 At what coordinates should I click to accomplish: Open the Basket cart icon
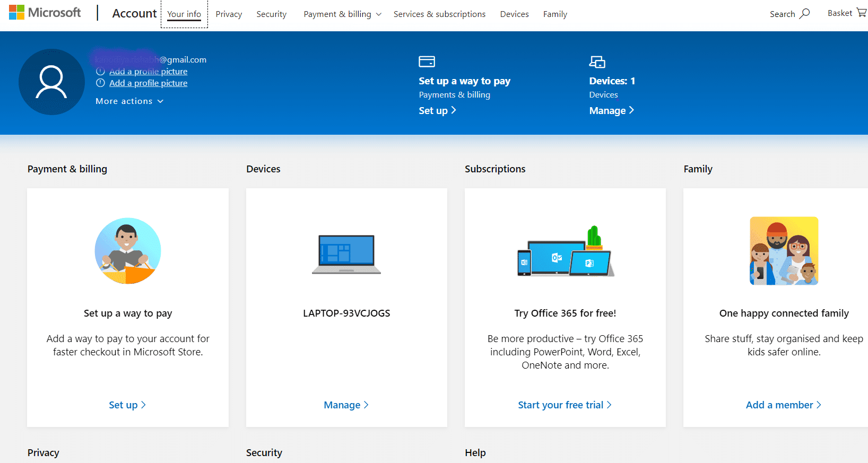(x=862, y=13)
